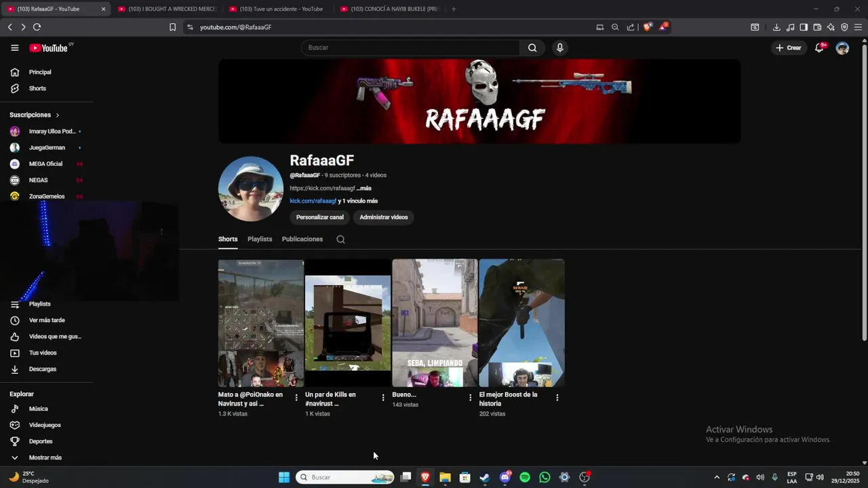Viewport: 868px width, 488px height.
Task: Click 'Personalizar canal' button
Action: (320, 218)
